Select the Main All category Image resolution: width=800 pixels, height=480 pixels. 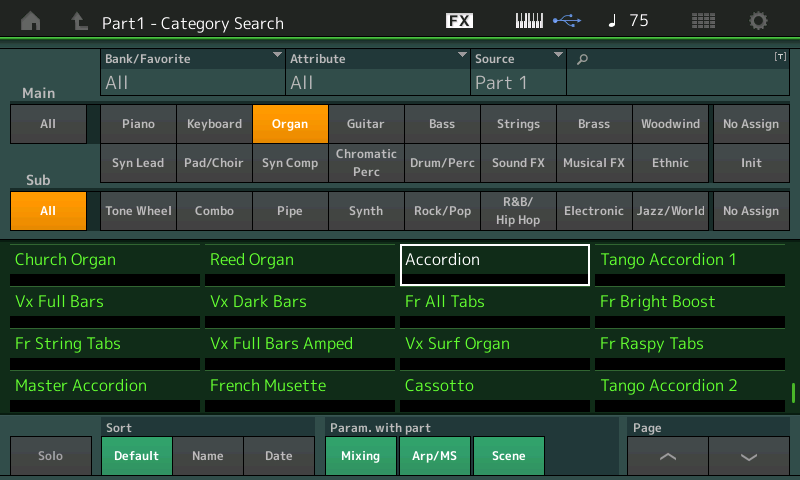(48, 124)
